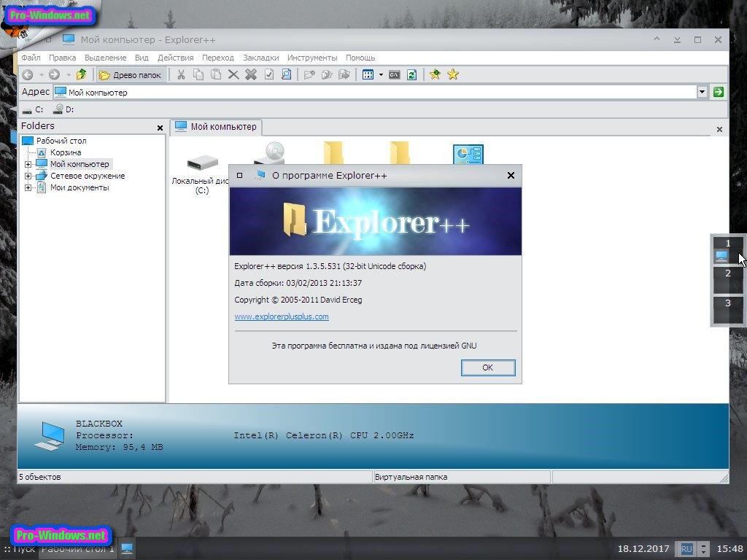747x560 pixels.
Task: Go up one folder level
Action: pos(82,74)
